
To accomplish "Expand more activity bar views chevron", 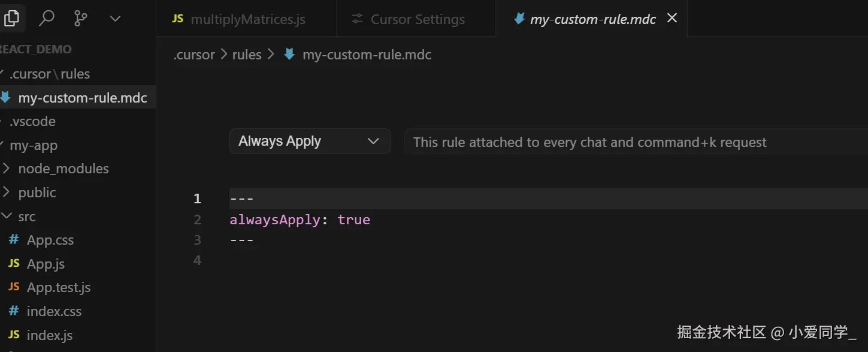I will (x=115, y=19).
